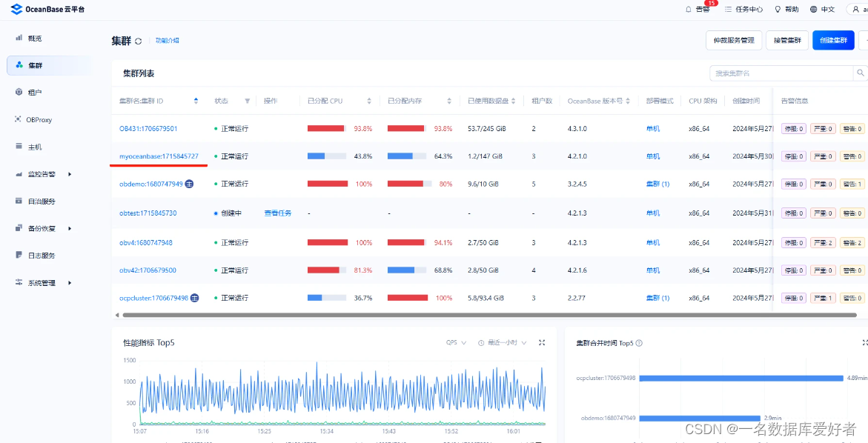Open the status column filter icon
868x443 pixels.
247,101
